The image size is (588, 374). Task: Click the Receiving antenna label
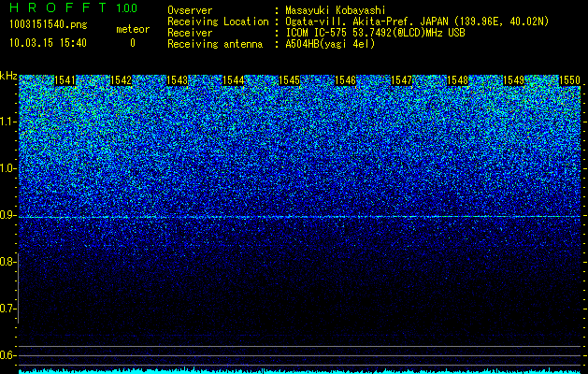click(215, 44)
